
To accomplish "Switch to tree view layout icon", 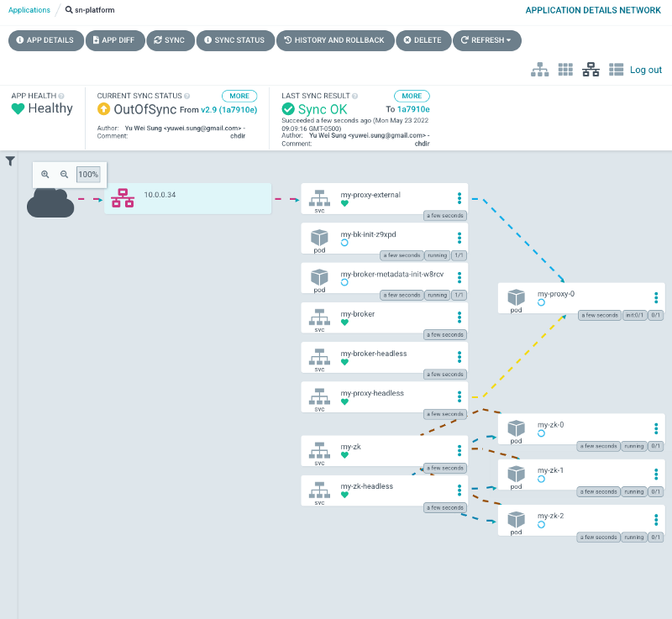I will pos(540,70).
